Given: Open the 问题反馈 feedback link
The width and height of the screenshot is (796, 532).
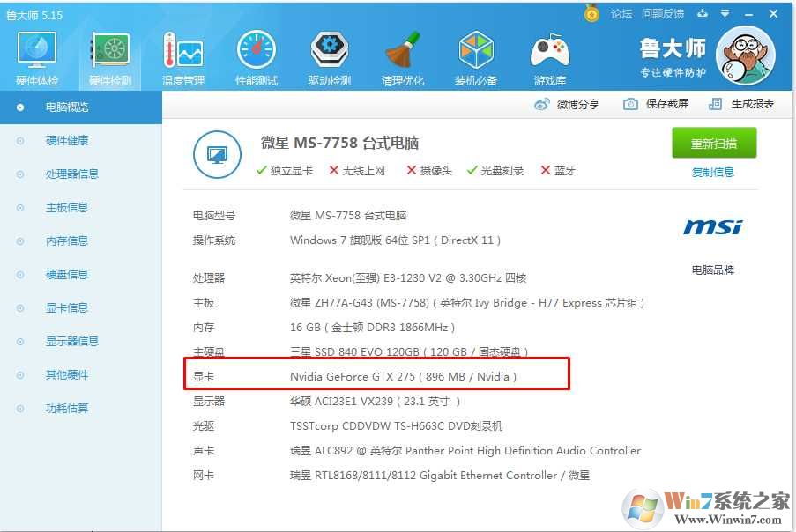Looking at the screenshot, I should pyautogui.click(x=663, y=14).
